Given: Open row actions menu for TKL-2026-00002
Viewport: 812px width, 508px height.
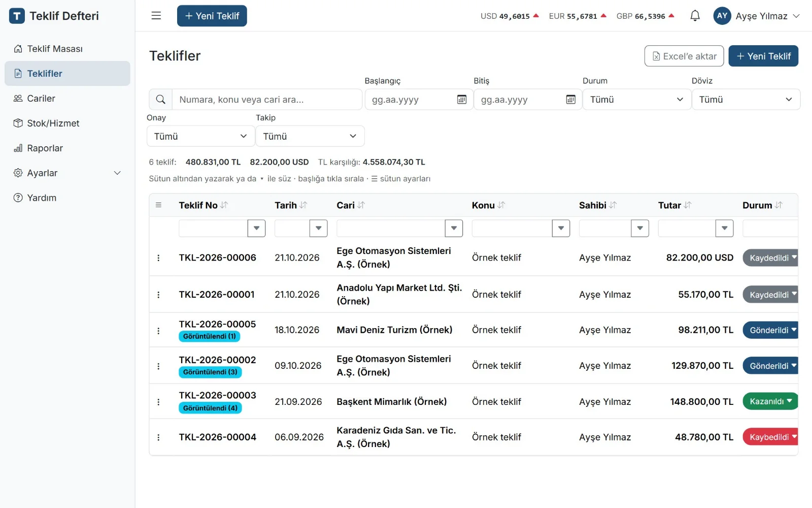Looking at the screenshot, I should click(158, 366).
